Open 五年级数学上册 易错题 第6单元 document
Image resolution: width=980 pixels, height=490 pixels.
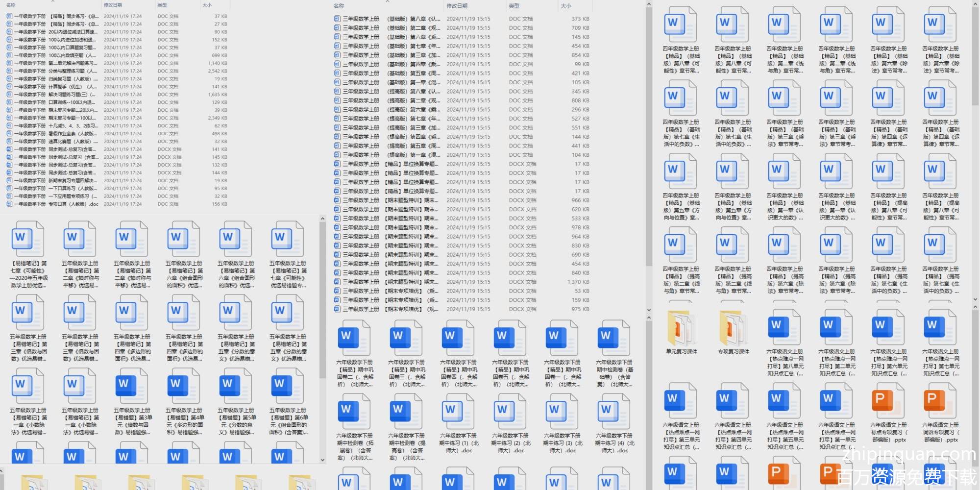[288, 386]
